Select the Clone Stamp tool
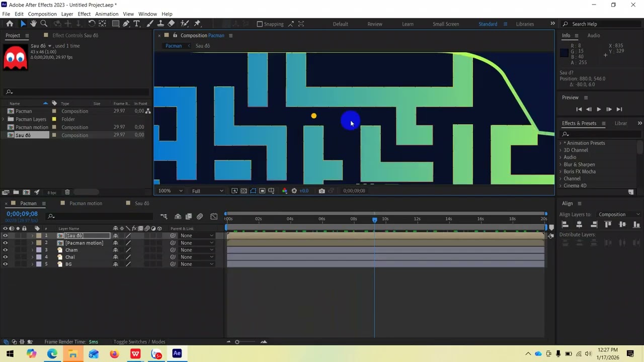The image size is (644, 362). pos(160,24)
